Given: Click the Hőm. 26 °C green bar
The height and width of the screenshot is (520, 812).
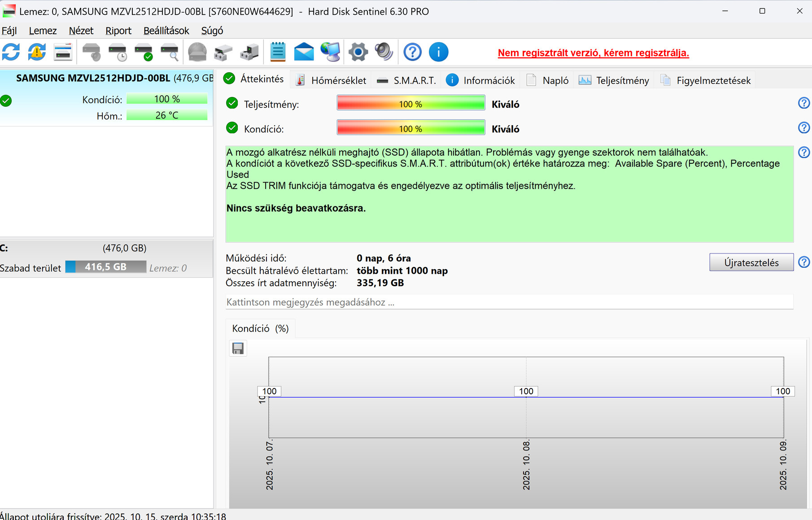Looking at the screenshot, I should (x=167, y=115).
